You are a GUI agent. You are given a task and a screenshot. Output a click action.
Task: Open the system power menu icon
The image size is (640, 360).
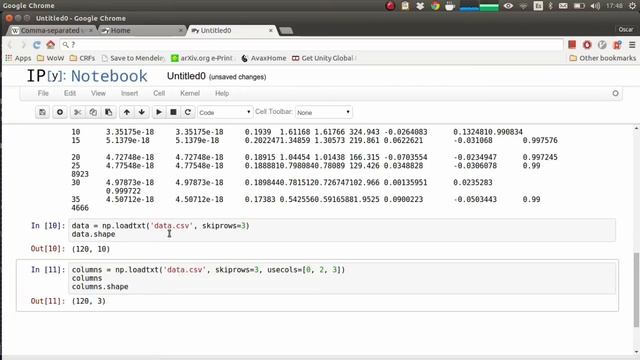pyautogui.click(x=632, y=6)
